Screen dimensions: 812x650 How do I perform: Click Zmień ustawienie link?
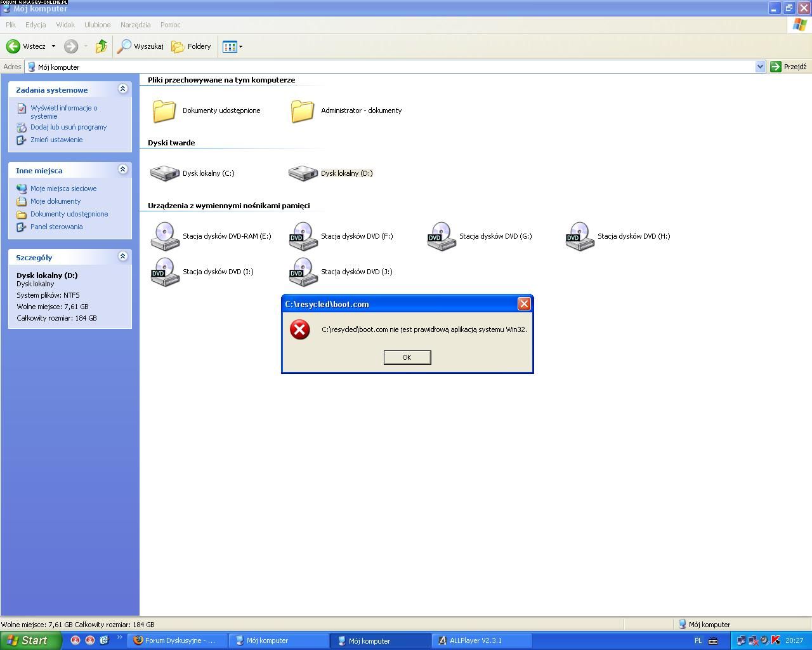point(56,140)
